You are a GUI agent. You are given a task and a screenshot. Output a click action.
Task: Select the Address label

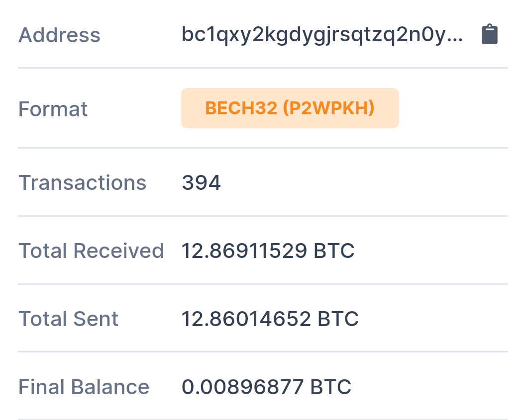pyautogui.click(x=59, y=35)
